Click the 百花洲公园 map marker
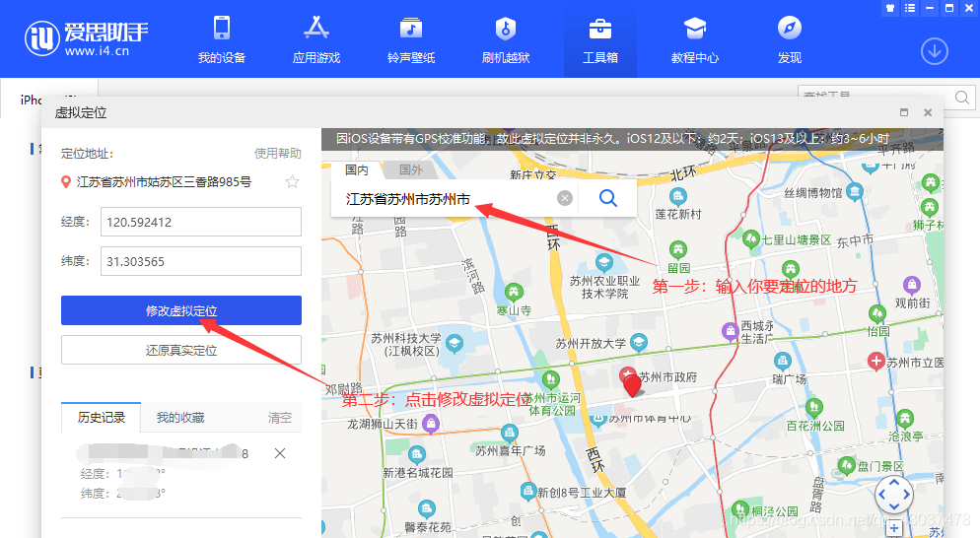This screenshot has height=538, width=980. tap(813, 408)
